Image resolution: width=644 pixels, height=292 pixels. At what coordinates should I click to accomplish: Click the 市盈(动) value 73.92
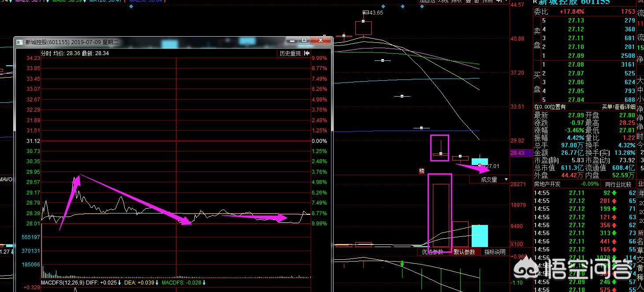[627, 160]
